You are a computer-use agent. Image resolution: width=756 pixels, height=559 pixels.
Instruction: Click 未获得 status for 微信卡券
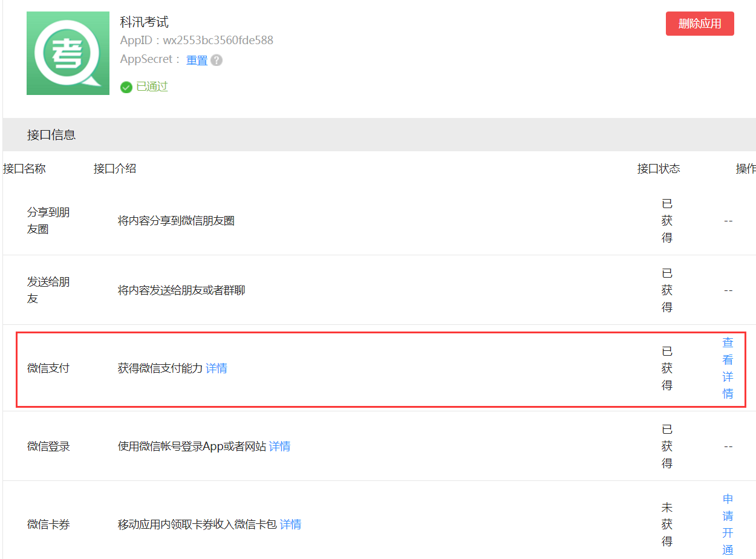[x=666, y=524]
